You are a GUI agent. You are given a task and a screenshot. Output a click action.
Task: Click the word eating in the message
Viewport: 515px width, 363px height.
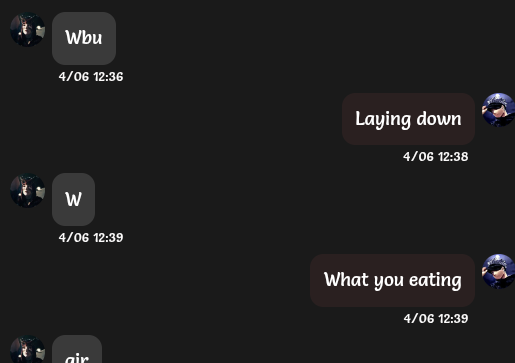(435, 280)
